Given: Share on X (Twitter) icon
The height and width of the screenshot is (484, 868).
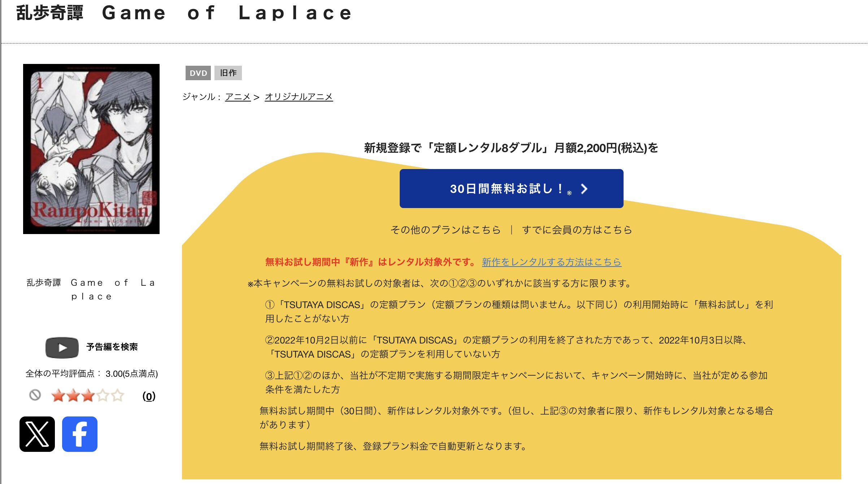Looking at the screenshot, I should (x=37, y=434).
